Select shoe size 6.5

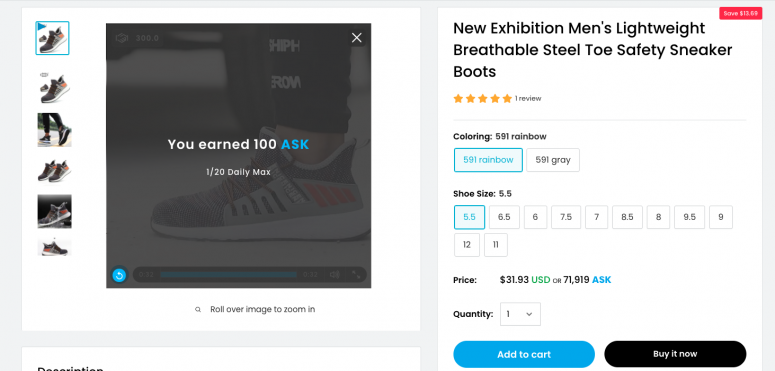[504, 217]
